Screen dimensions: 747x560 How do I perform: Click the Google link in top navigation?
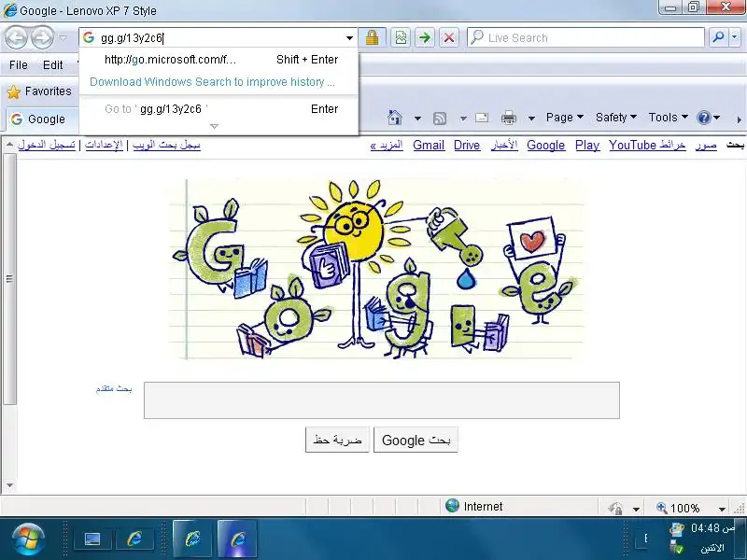[546, 146]
